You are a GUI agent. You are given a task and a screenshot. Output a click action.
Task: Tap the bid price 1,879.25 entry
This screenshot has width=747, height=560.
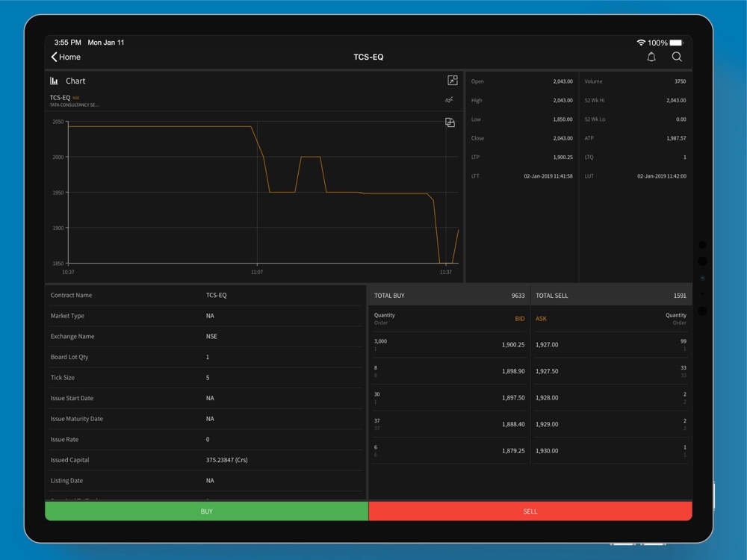point(513,450)
